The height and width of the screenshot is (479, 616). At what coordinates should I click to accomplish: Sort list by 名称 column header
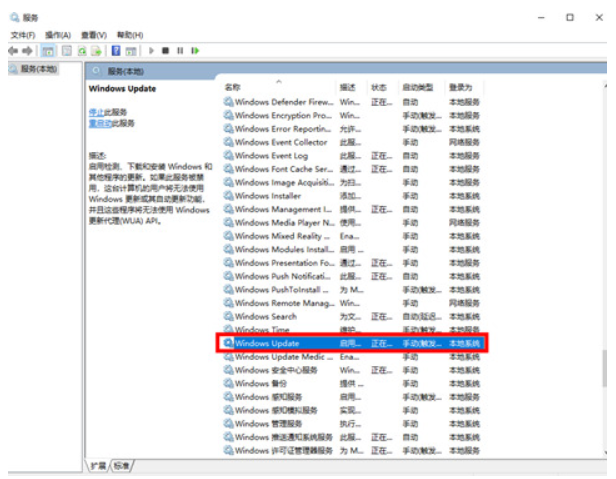[x=233, y=87]
